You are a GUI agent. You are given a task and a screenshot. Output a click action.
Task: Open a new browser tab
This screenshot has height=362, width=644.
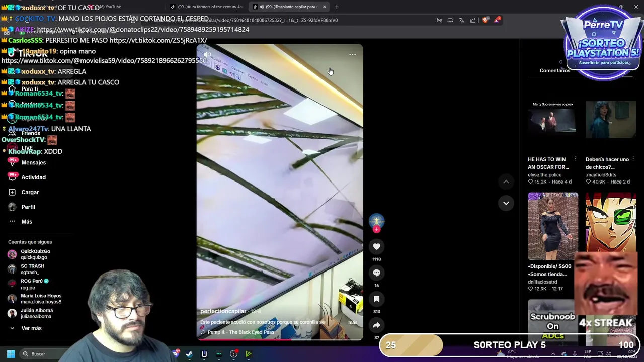[x=337, y=7]
